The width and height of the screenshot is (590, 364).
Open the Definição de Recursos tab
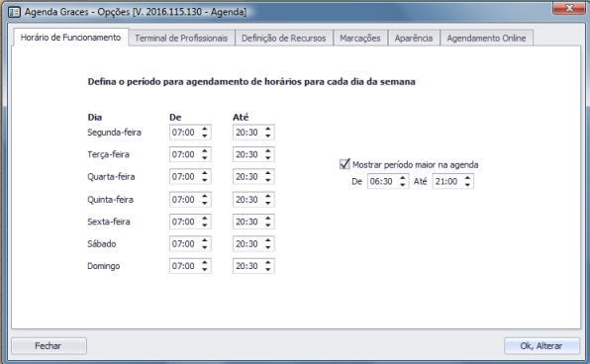[x=284, y=38]
